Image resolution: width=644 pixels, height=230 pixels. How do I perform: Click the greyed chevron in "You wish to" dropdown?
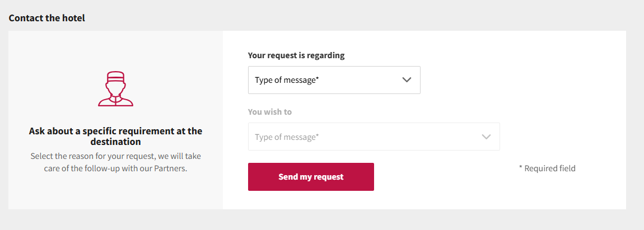click(486, 137)
